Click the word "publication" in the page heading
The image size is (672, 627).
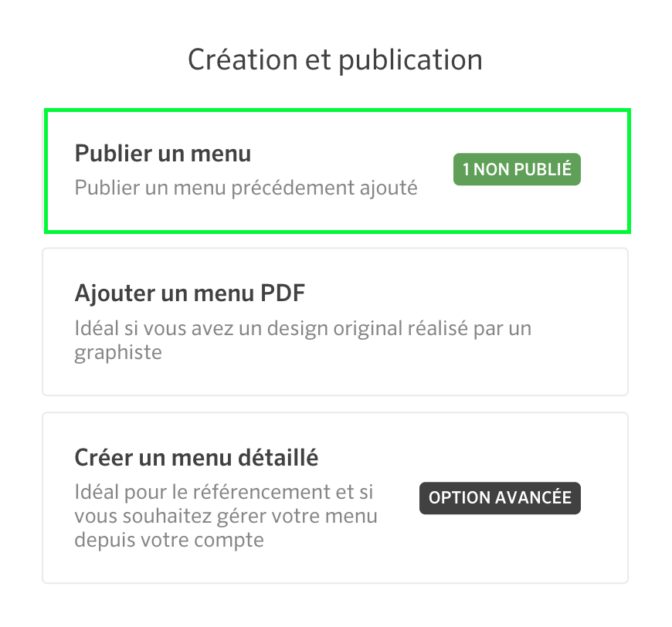coord(411,61)
